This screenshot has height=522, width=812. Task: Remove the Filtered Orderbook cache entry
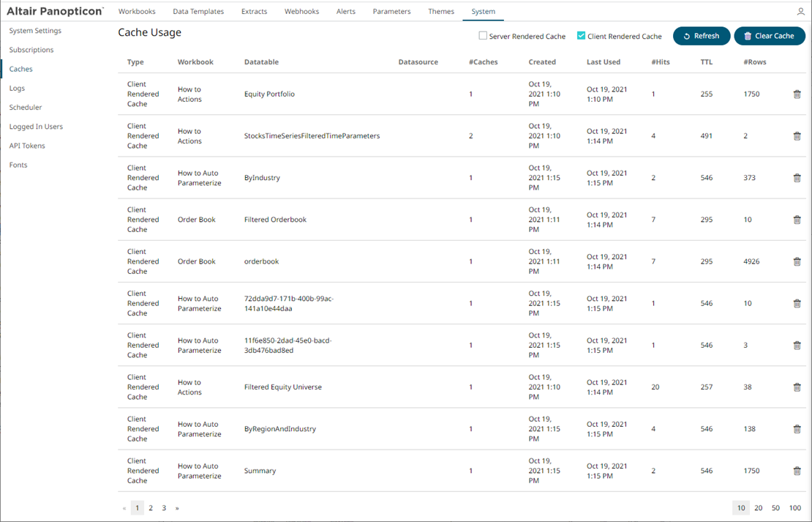tap(797, 220)
